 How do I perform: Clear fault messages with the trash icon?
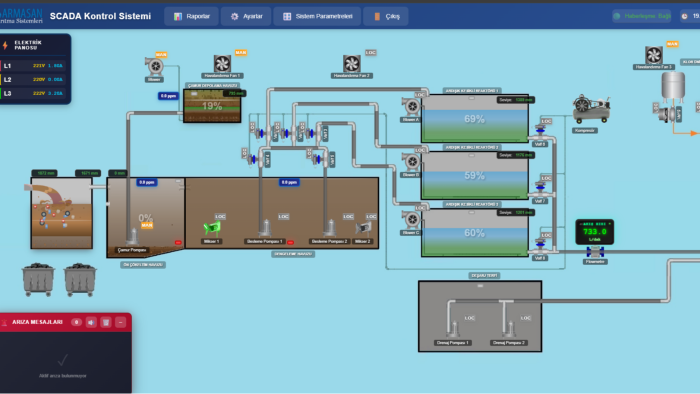[x=106, y=322]
